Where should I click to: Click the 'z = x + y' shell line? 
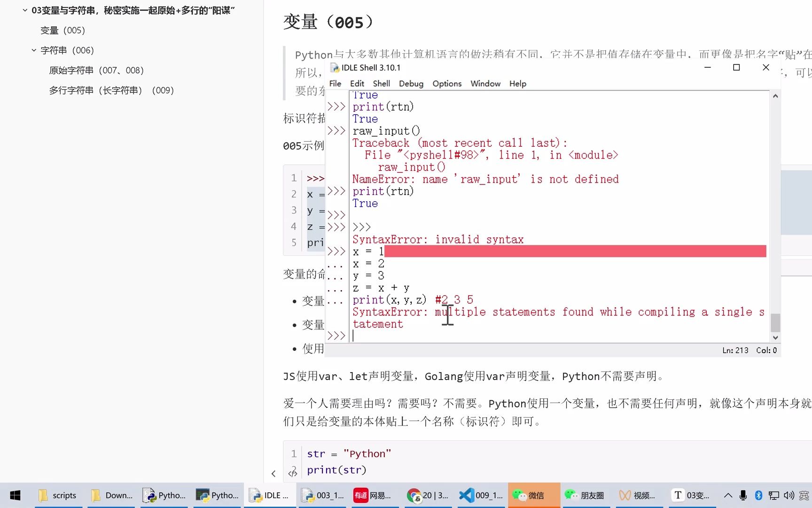click(381, 287)
